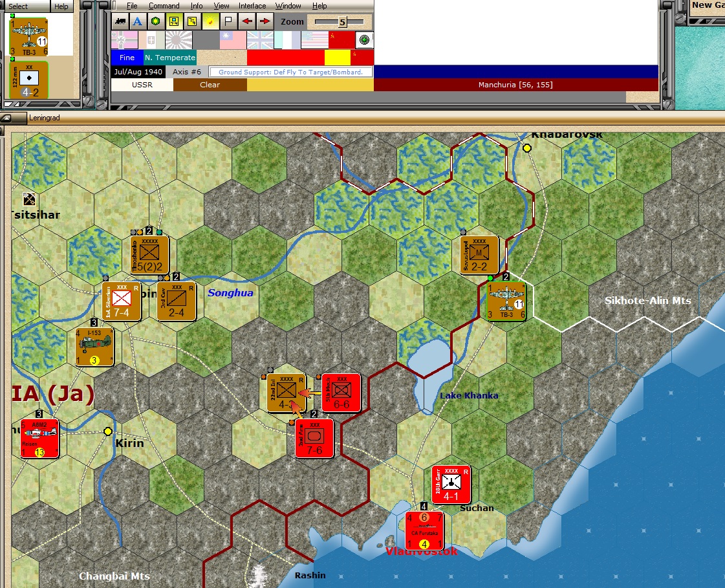Click the locomotive rail toolbar icon
The width and height of the screenshot is (725, 588).
pos(121,21)
